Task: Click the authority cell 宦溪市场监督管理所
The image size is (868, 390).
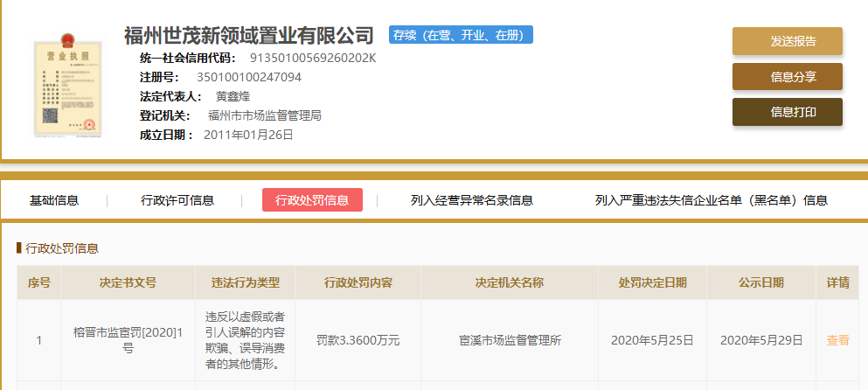Action: 510,340
